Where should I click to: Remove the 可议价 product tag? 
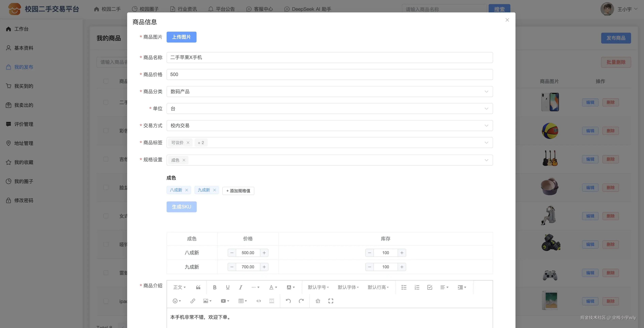188,143
